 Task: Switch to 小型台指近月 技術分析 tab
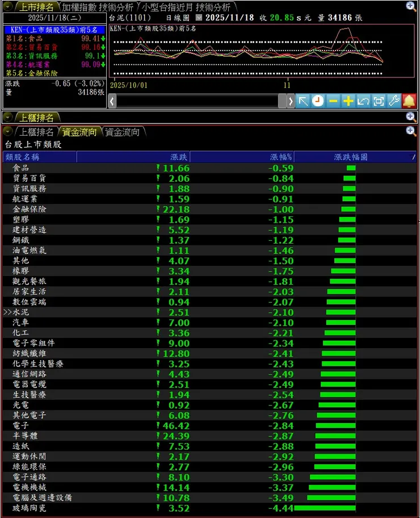coord(186,7)
